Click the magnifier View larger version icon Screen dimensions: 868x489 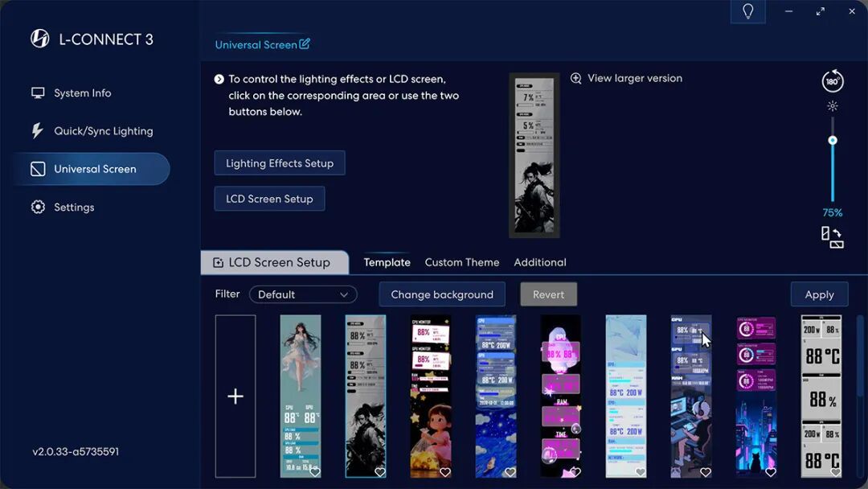click(x=575, y=78)
